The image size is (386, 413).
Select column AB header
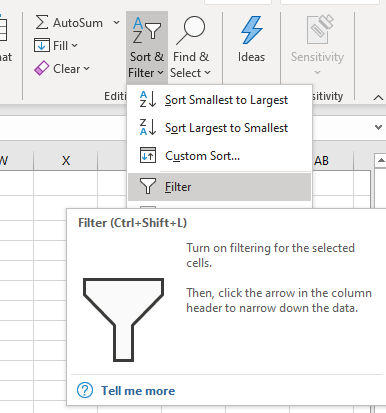pyautogui.click(x=321, y=161)
